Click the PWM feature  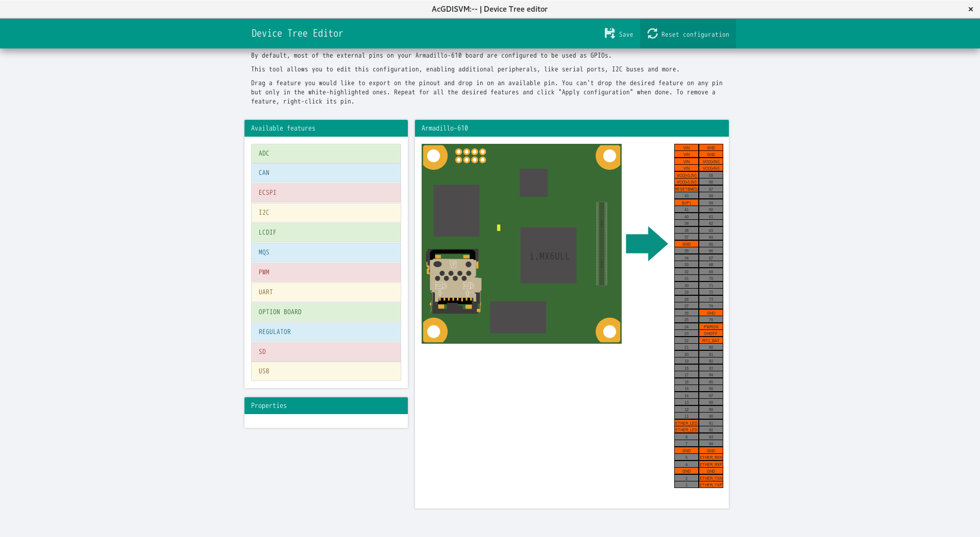(x=326, y=272)
